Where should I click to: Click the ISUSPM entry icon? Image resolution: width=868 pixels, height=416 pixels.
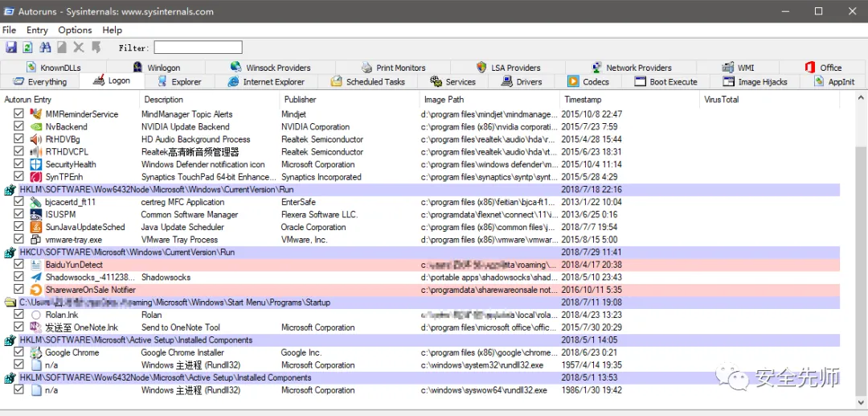(x=36, y=214)
